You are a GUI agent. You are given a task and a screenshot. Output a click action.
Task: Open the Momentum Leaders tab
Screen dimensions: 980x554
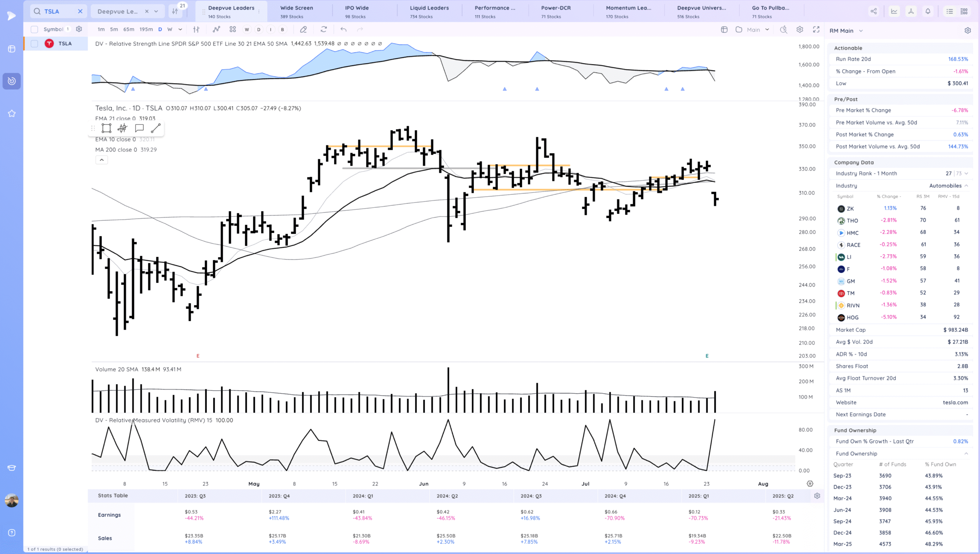click(628, 11)
